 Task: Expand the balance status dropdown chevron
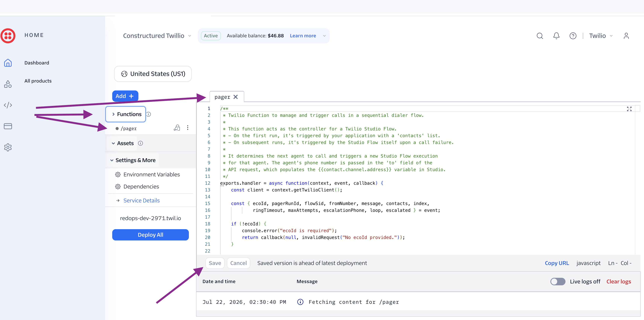pyautogui.click(x=324, y=36)
